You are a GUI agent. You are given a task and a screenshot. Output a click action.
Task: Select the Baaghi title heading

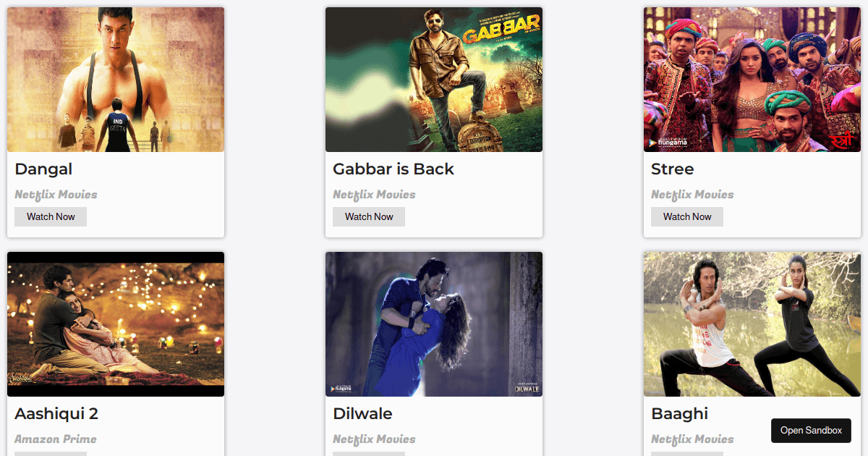680,414
